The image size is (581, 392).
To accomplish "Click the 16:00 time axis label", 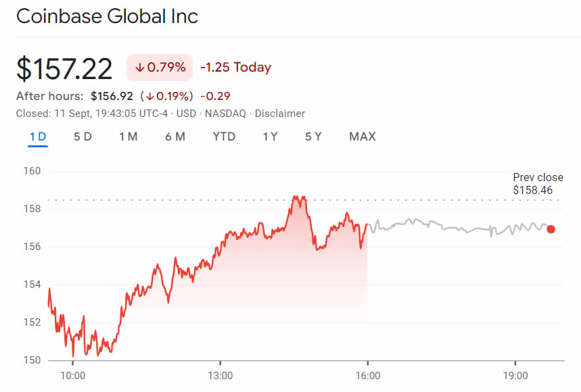I will [x=367, y=374].
